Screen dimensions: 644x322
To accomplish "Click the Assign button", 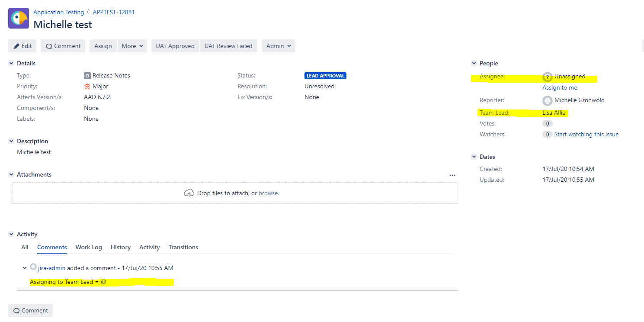I will point(103,46).
